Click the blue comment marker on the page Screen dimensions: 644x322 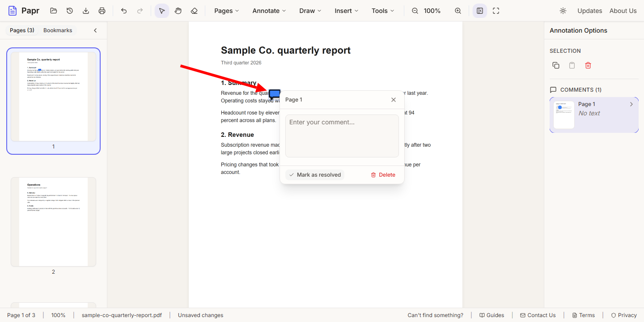(275, 94)
